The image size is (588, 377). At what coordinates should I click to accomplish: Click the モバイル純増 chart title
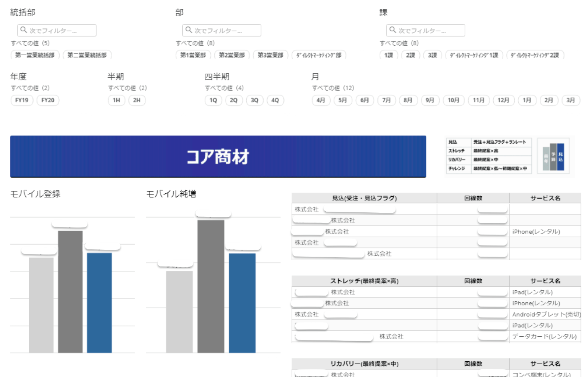coord(171,194)
